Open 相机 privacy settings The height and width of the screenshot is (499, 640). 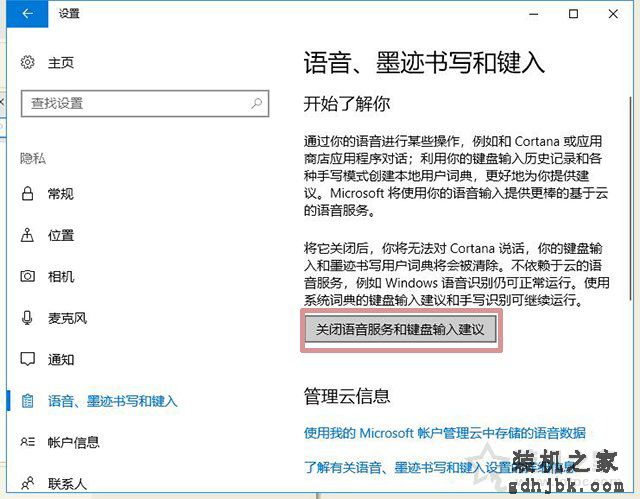[x=61, y=277]
